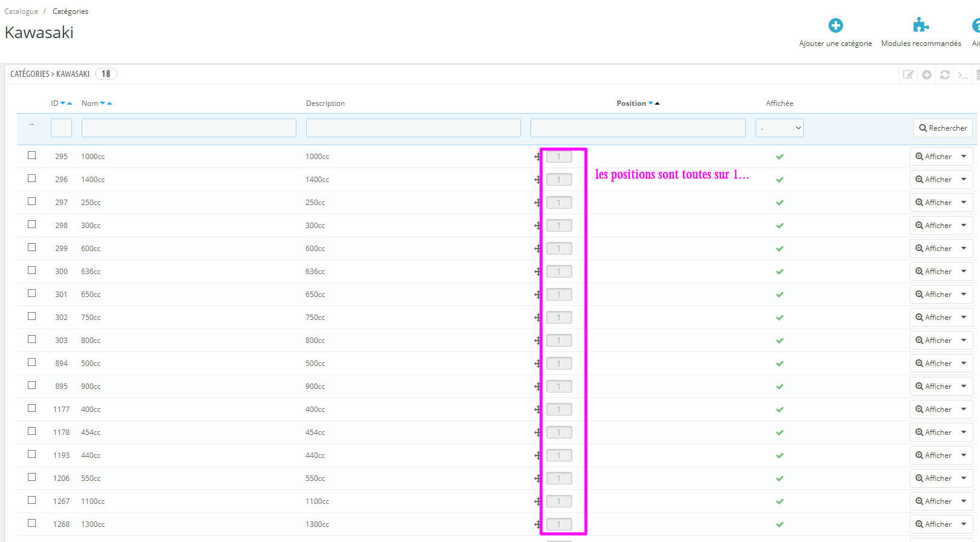This screenshot has width=980, height=542.
Task: Click the Description filter field
Action: 413,128
